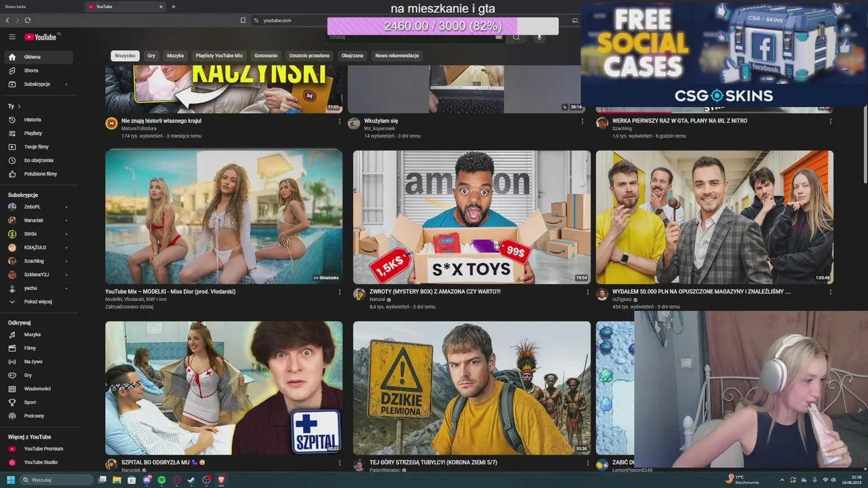
Task: Open MODELKI Miss Dior mix thumbnail
Action: tap(224, 217)
